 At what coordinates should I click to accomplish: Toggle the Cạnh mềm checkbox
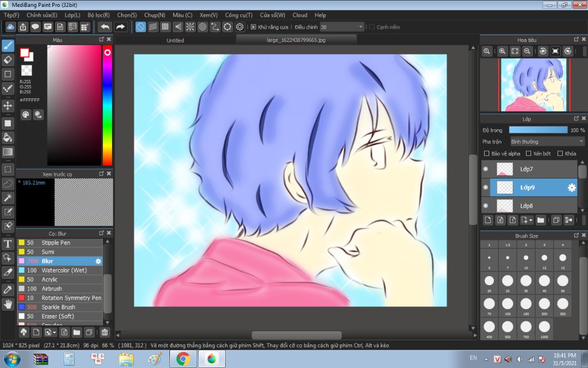coord(372,27)
